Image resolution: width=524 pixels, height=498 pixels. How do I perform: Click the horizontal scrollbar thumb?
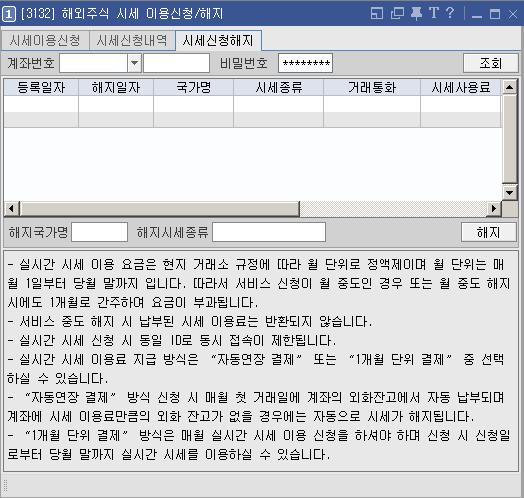click(x=160, y=209)
